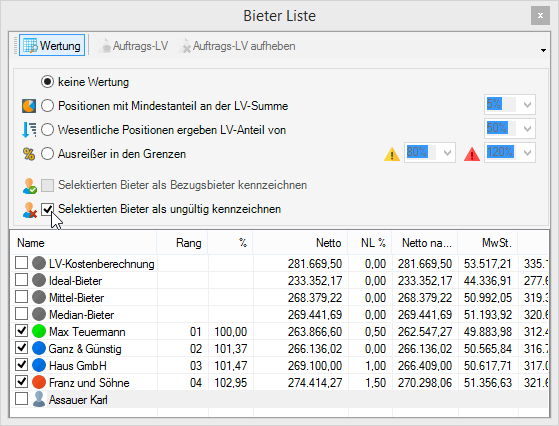Click the percentage cell 102,95

tap(231, 383)
